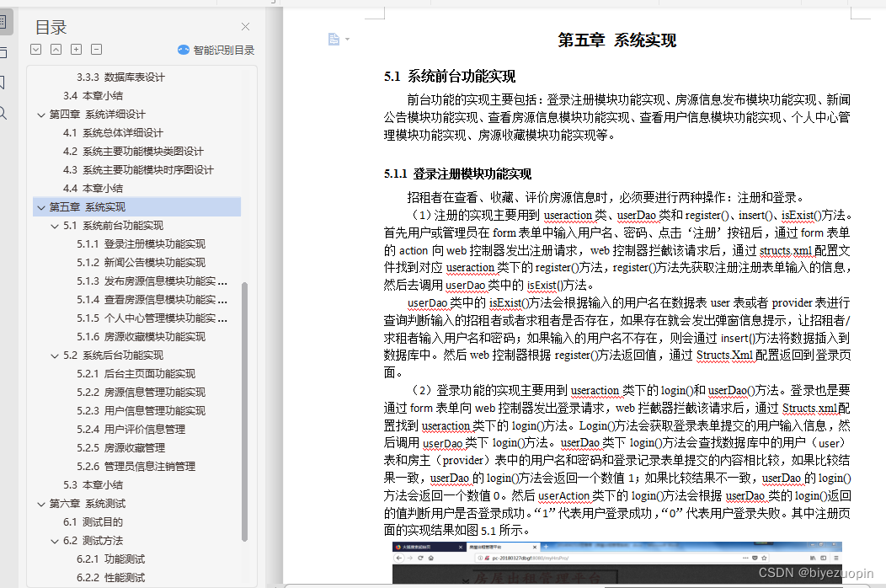Click heading 5.1 系统前台功能实现 in document
886x588 pixels.
coord(450,77)
